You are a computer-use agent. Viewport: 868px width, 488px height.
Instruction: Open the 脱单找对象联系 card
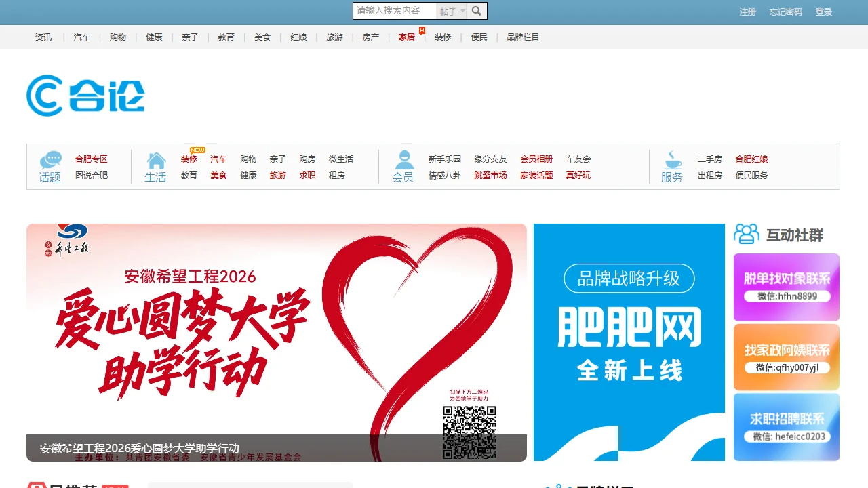click(x=787, y=287)
